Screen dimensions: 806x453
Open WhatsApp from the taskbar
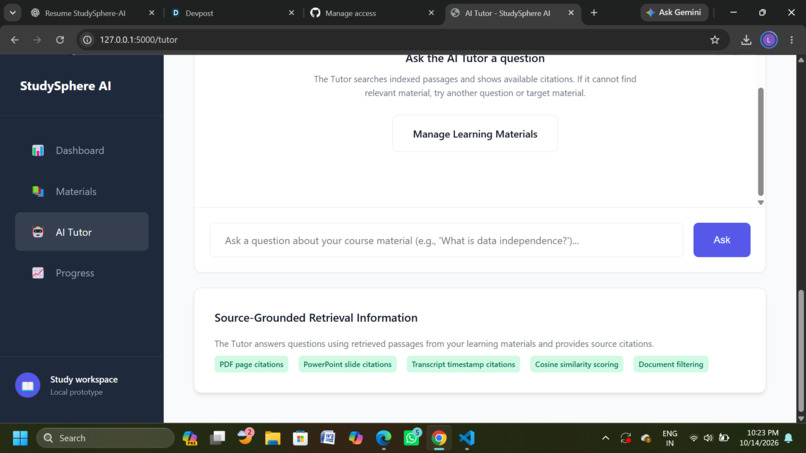point(411,438)
